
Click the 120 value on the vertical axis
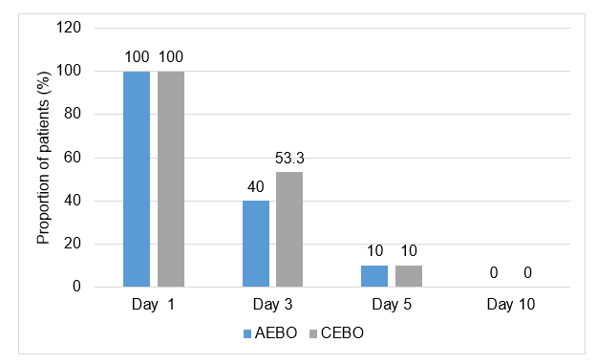[x=69, y=28]
